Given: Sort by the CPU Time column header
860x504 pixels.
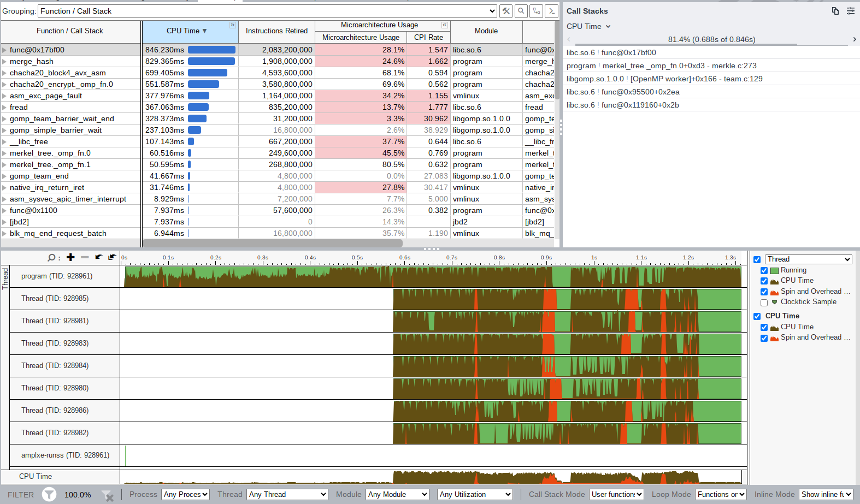Looking at the screenshot, I should pos(186,31).
